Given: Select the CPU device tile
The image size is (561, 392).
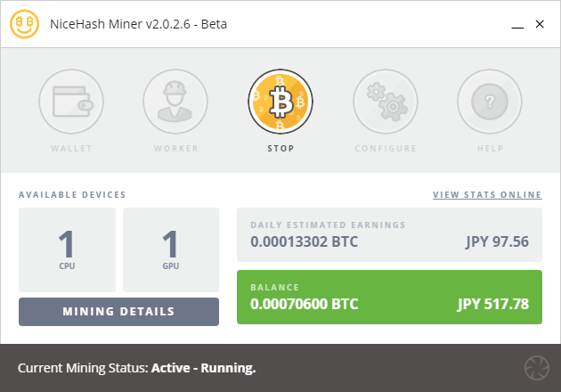Looking at the screenshot, I should [x=67, y=249].
